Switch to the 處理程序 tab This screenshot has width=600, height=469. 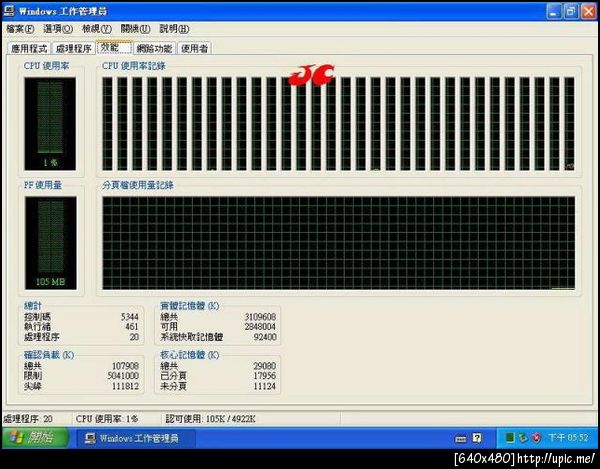point(73,49)
